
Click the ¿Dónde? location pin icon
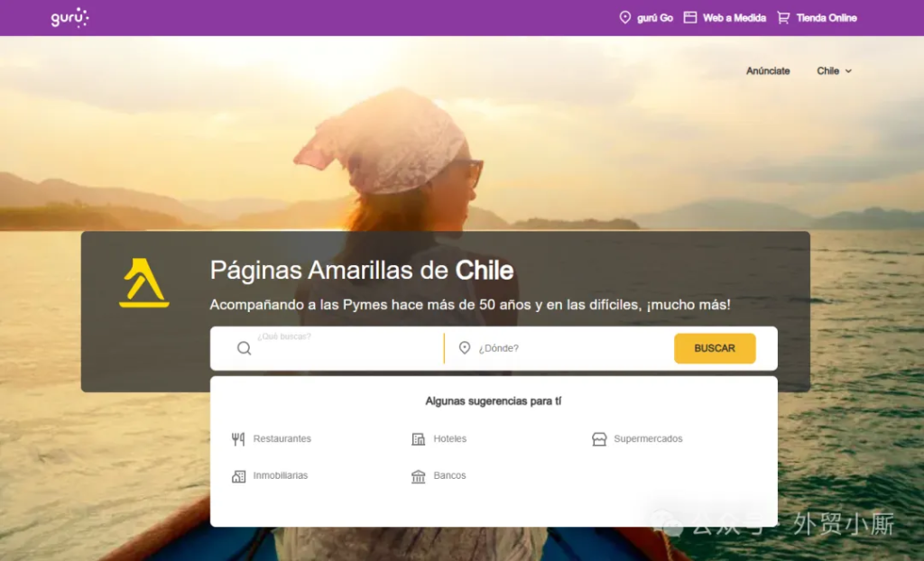tap(465, 347)
